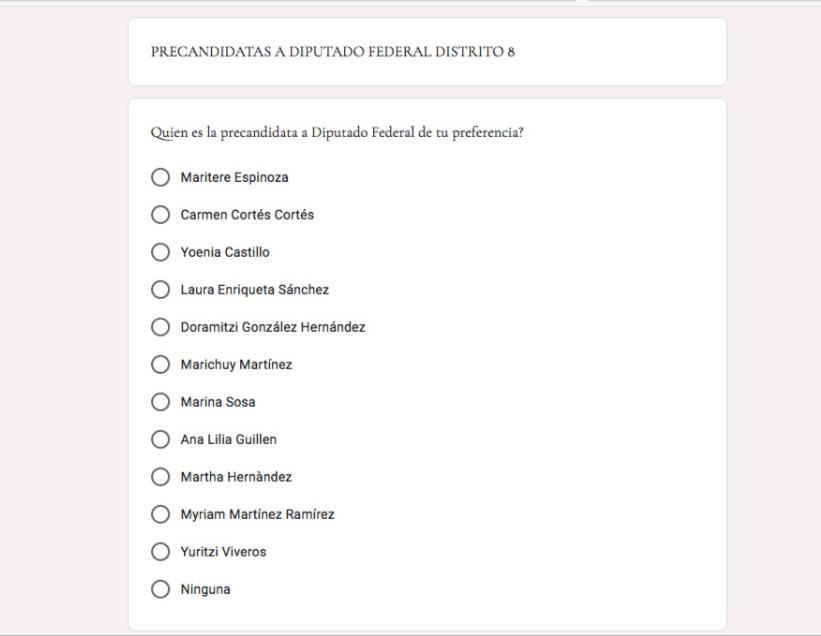Select Doramitzi González Hernández radio button
Viewport: 821px width, 636px height.
160,327
